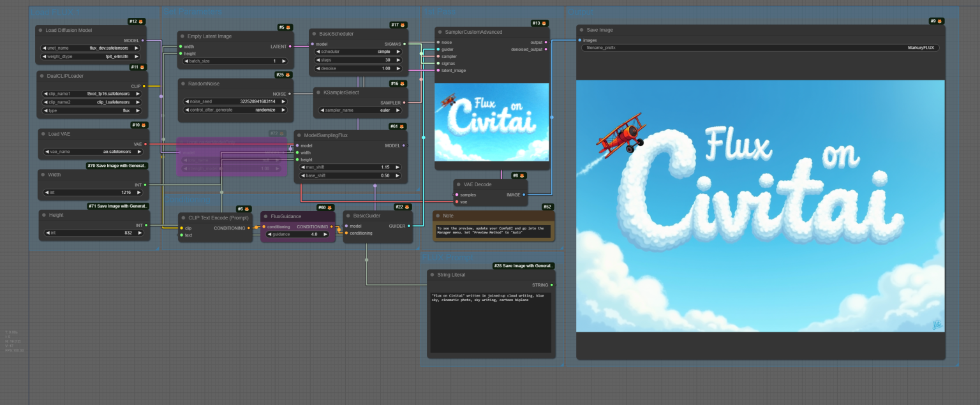Image resolution: width=980 pixels, height=405 pixels.
Task: Click the NOISE output port on RandomNoise
Action: pyautogui.click(x=290, y=92)
